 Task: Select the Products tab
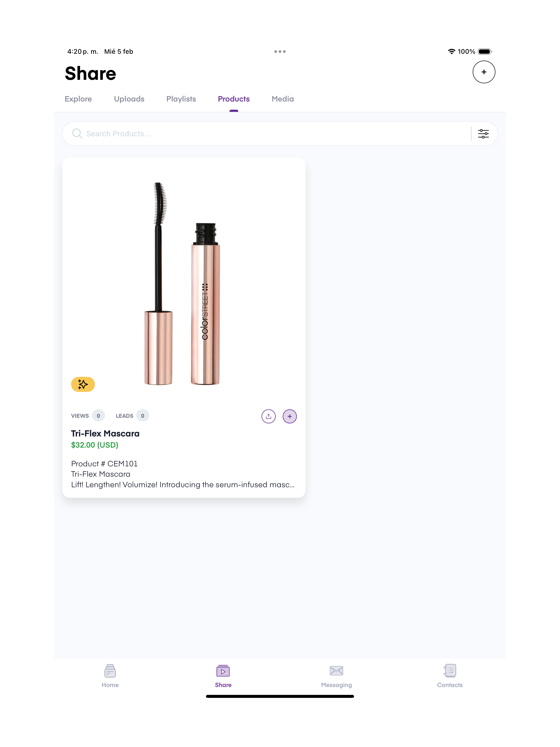coord(234,99)
